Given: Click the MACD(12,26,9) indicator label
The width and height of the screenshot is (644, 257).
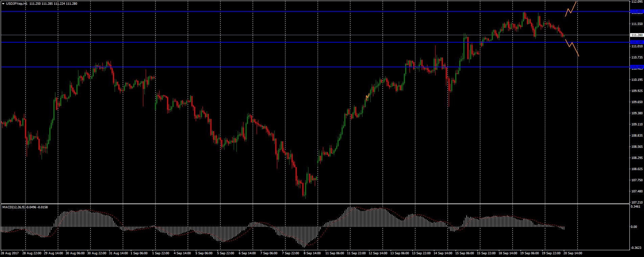Looking at the screenshot, I should click(14, 207).
